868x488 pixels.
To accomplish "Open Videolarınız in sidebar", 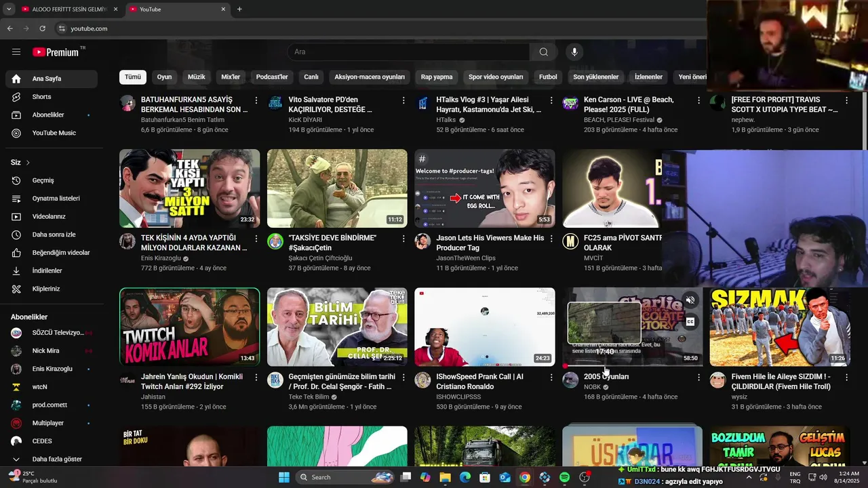I will 52,216.
